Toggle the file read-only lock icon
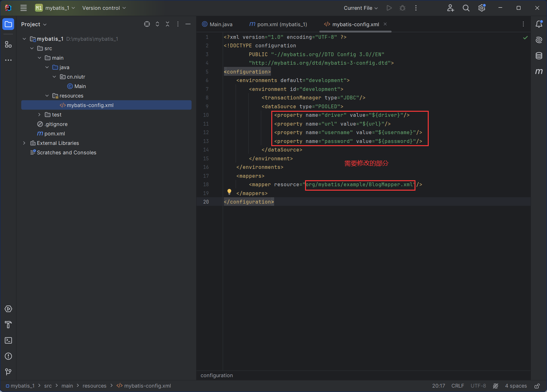Screen dimensions: 547x392 click(537, 386)
